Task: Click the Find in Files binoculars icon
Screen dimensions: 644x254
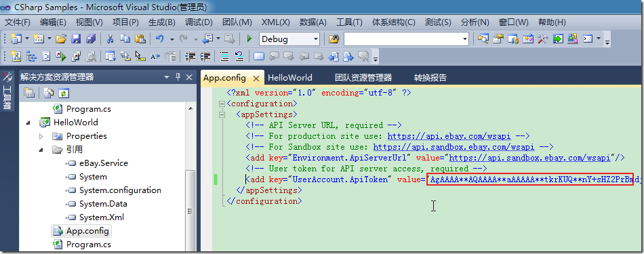Action: tap(334, 39)
